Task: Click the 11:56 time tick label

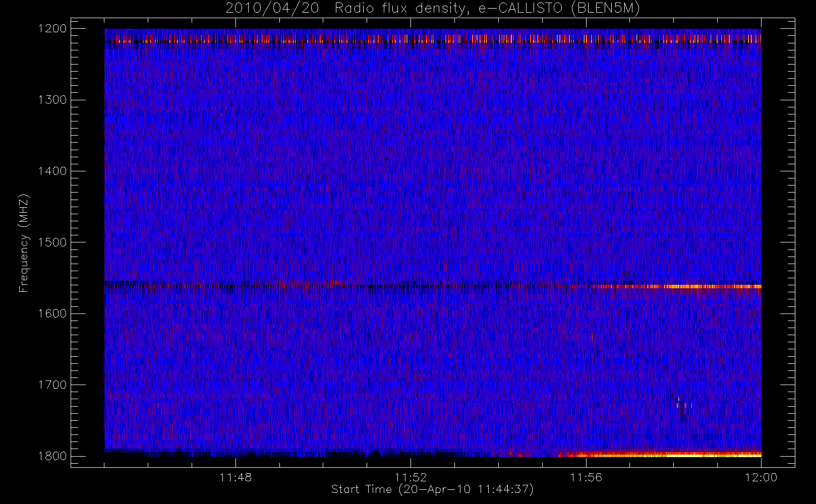Action: point(586,477)
